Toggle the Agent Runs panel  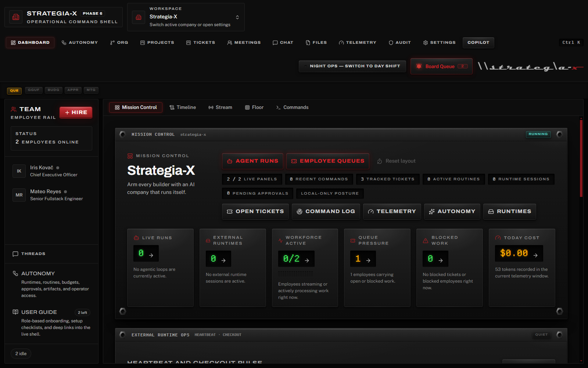(x=252, y=161)
